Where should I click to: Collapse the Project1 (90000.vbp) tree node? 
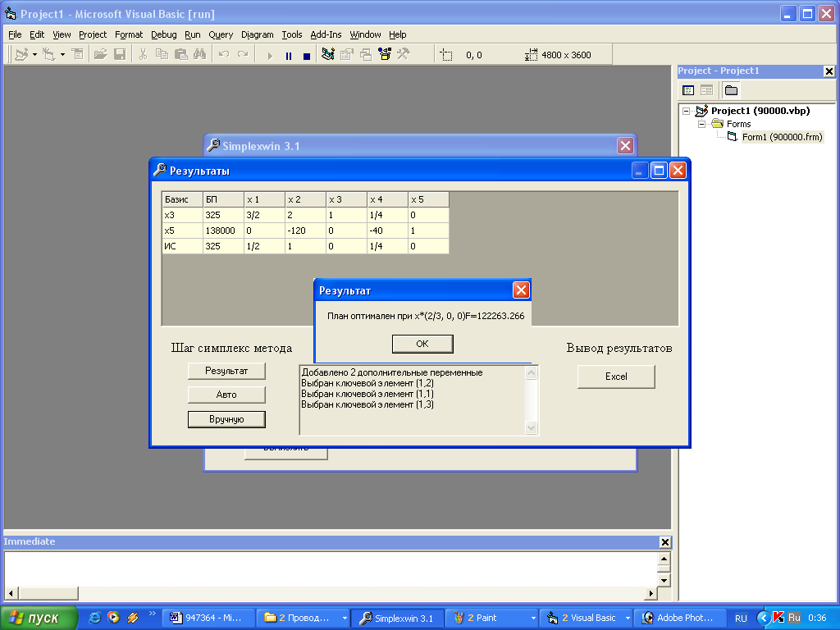click(687, 112)
